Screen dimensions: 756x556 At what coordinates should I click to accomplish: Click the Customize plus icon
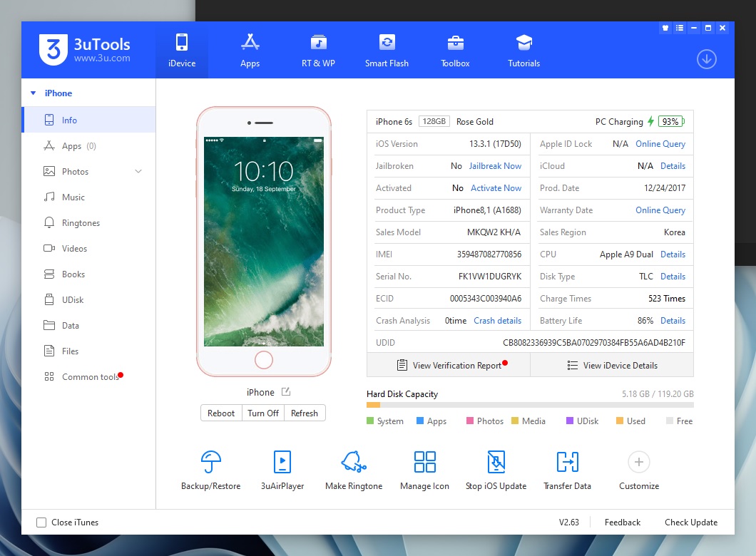639,462
